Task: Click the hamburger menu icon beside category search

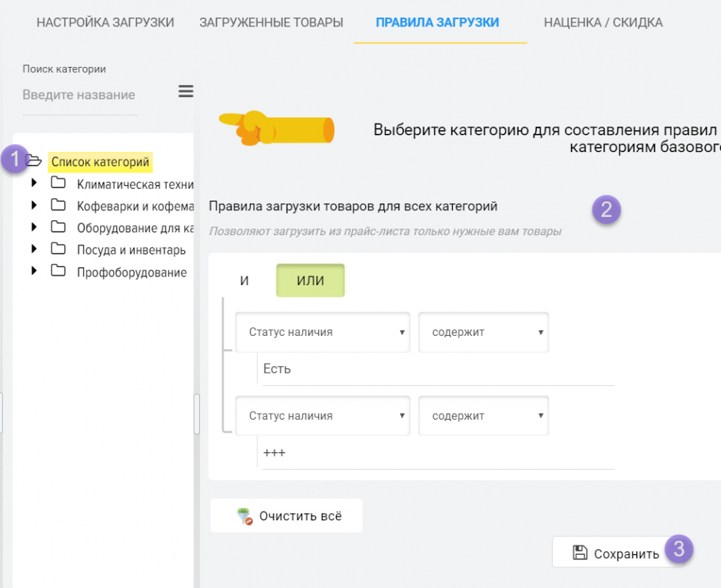Action: coord(186,92)
